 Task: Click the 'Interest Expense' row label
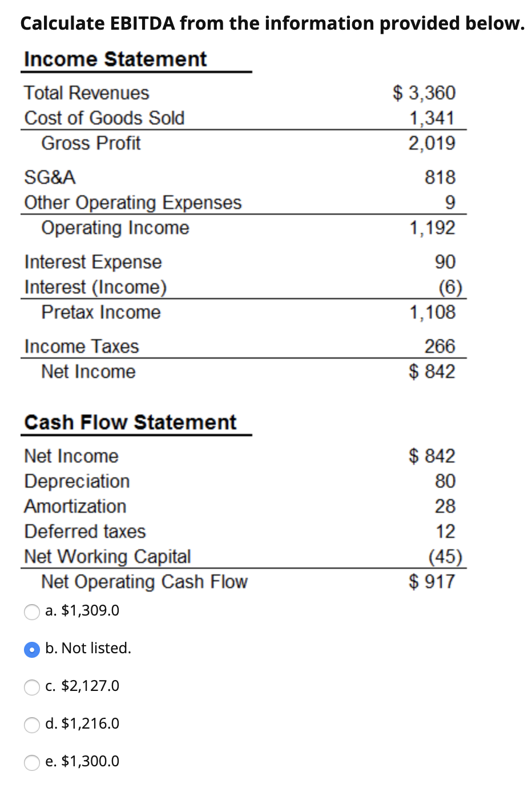[x=93, y=262]
